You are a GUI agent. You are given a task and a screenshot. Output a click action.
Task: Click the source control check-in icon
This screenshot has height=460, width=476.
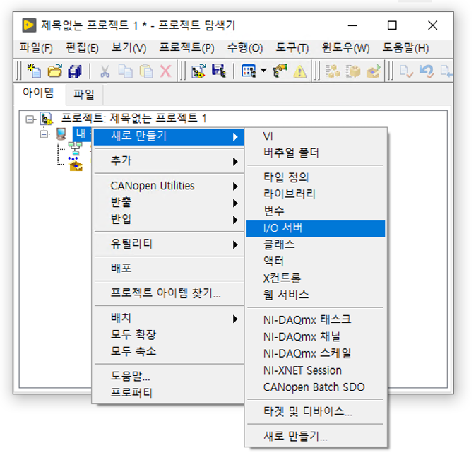click(x=406, y=71)
